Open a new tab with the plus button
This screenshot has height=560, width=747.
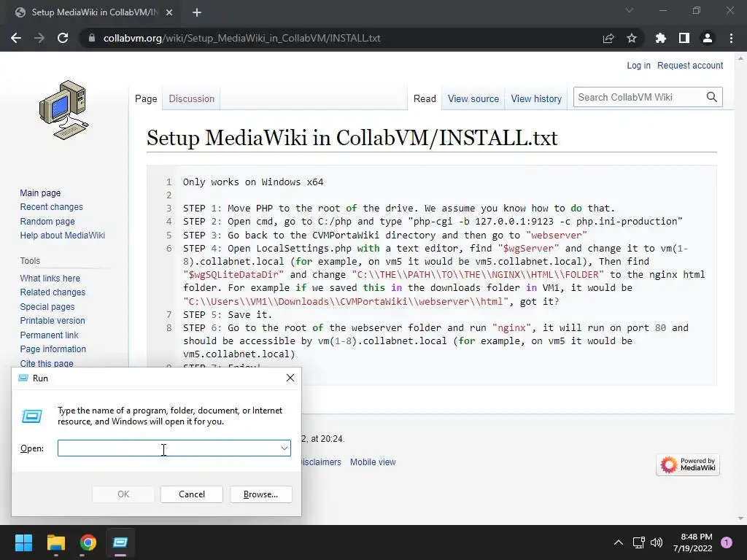point(197,12)
